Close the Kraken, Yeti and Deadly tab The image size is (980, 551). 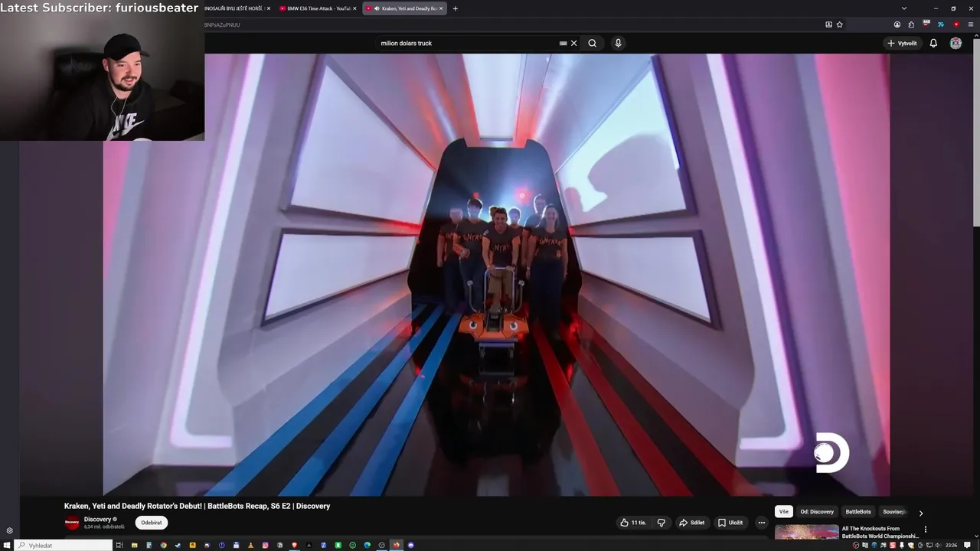441,8
